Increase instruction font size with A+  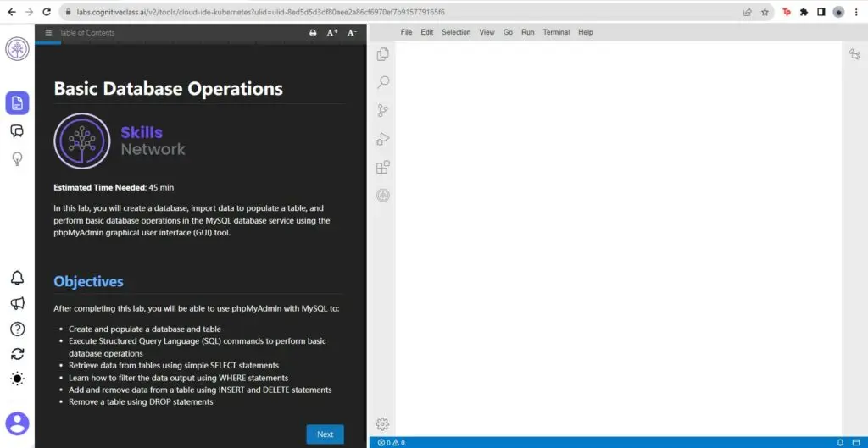coord(332,33)
